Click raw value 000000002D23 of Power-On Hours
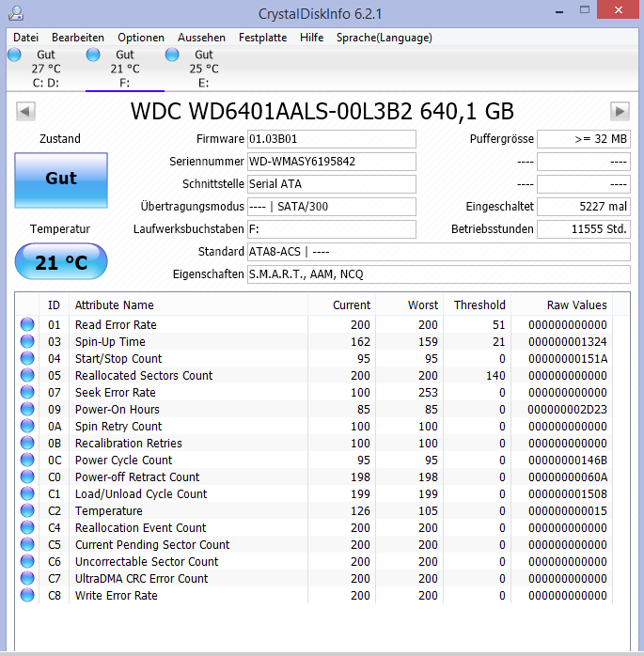 (x=567, y=409)
